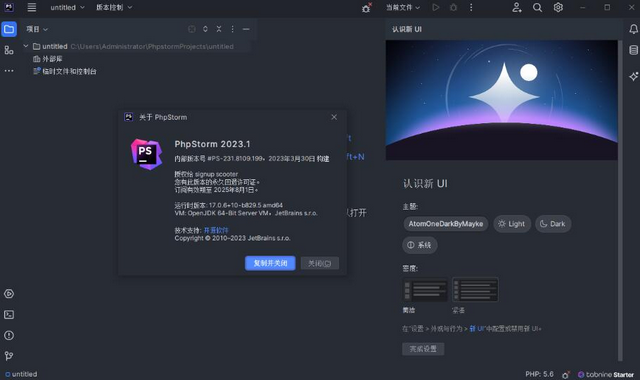Click the untitled status bar breadcrumb
641x382 pixels.
click(x=21, y=374)
